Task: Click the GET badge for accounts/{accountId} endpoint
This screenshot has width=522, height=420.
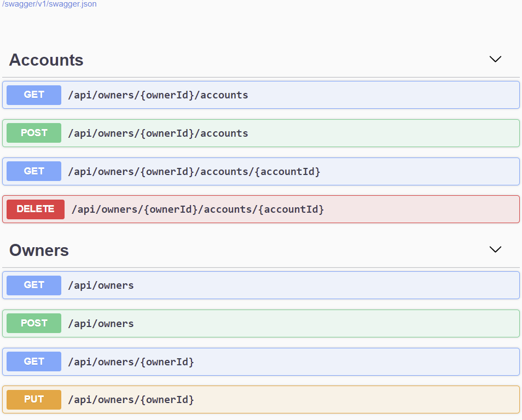Action: click(x=34, y=171)
